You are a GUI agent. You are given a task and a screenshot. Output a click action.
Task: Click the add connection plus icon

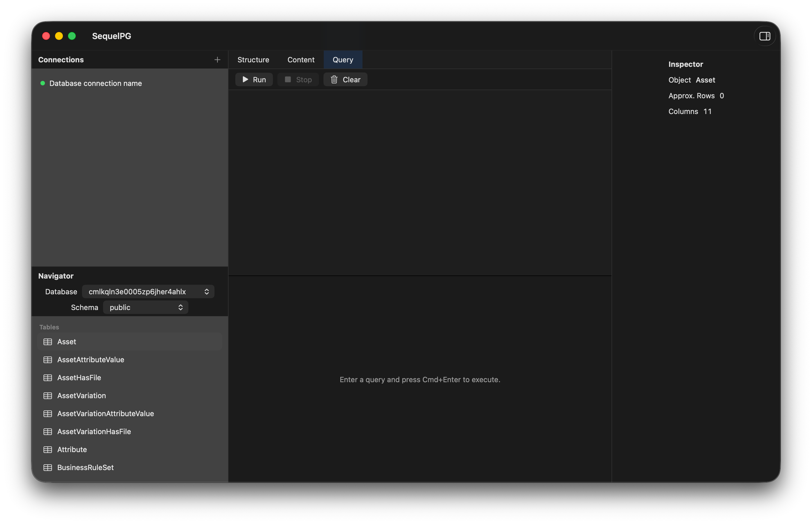point(217,60)
